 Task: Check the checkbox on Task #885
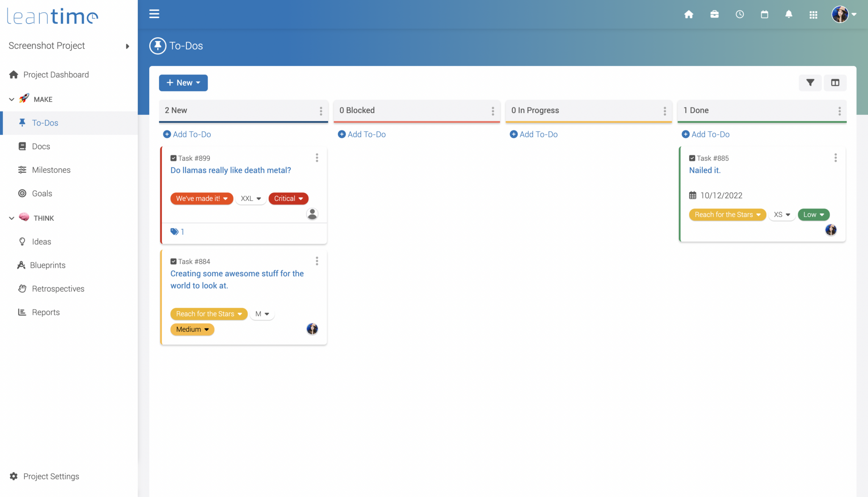693,158
